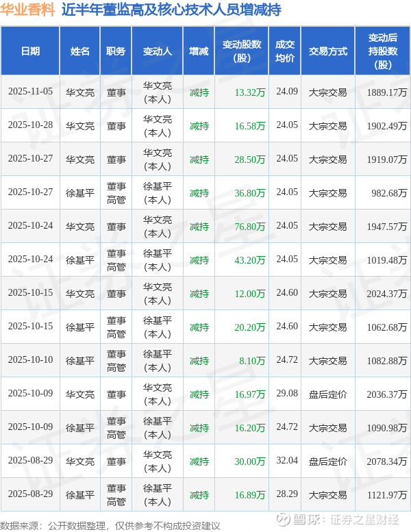Click holdings value 2036.37万
Screen dimensions: 411x532
point(387,394)
